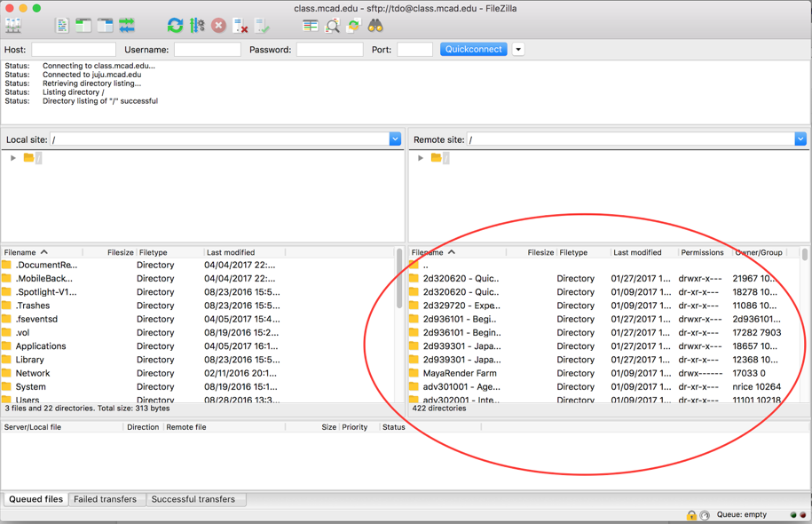Toggle the message log display
This screenshot has width=812, height=524.
click(x=62, y=26)
